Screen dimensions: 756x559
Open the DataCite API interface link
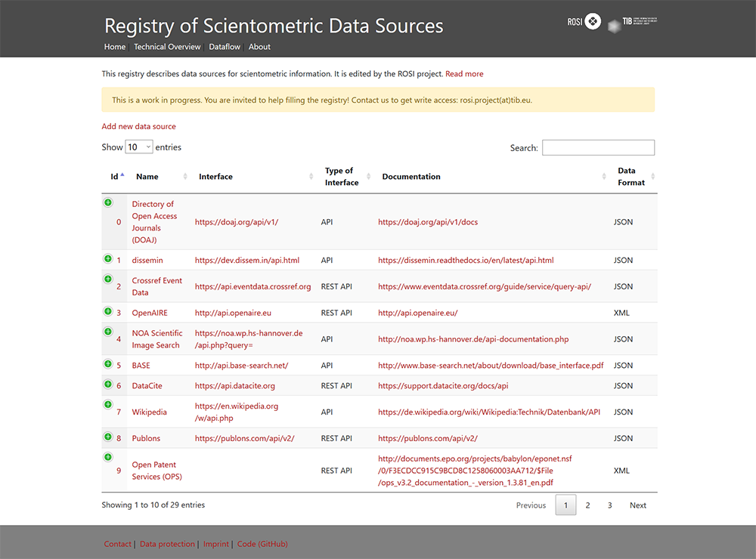click(x=235, y=386)
